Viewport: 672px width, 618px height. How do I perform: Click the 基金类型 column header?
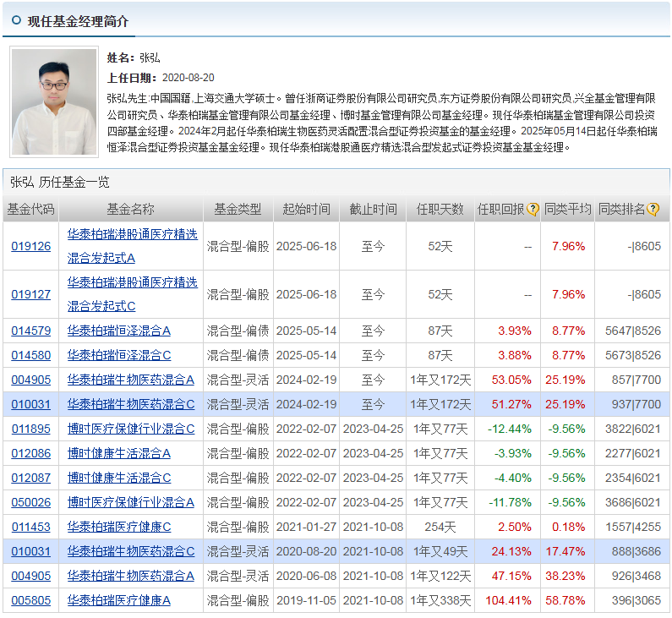pyautogui.click(x=238, y=209)
